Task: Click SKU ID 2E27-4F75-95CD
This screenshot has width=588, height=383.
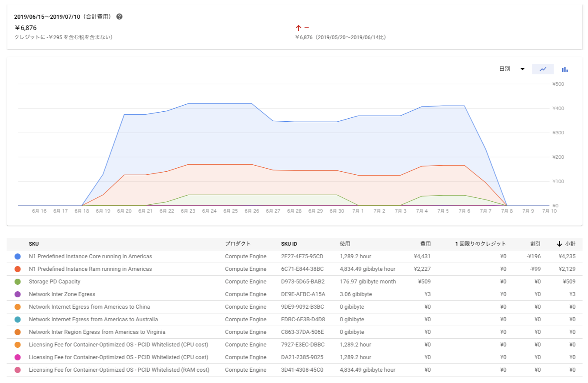Action: pos(302,256)
